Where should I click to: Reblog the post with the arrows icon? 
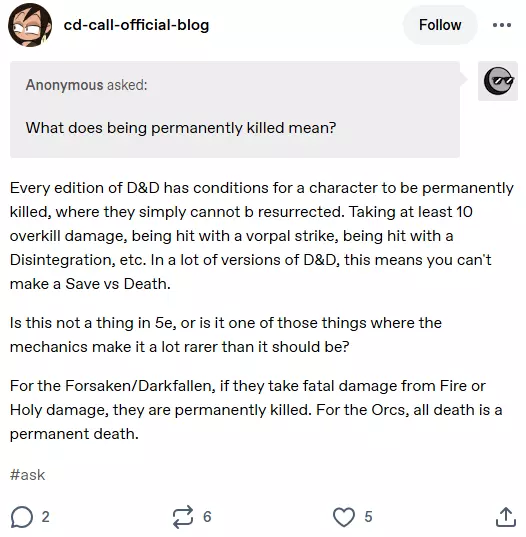click(183, 517)
